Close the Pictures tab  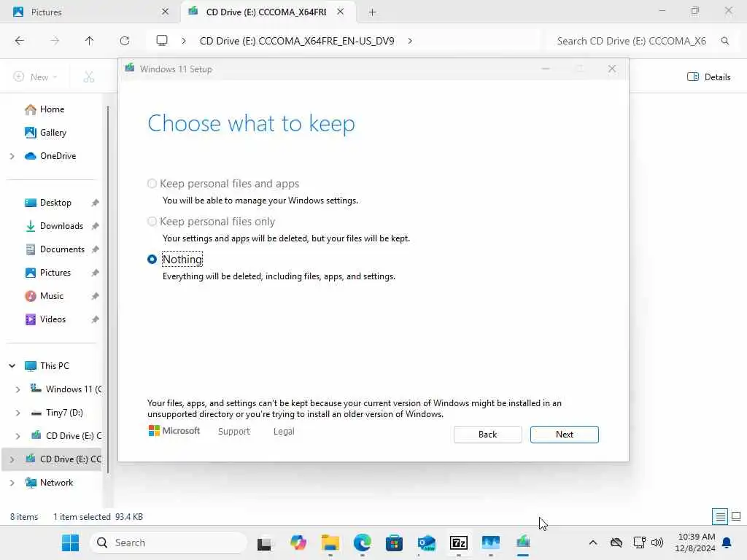(x=165, y=12)
